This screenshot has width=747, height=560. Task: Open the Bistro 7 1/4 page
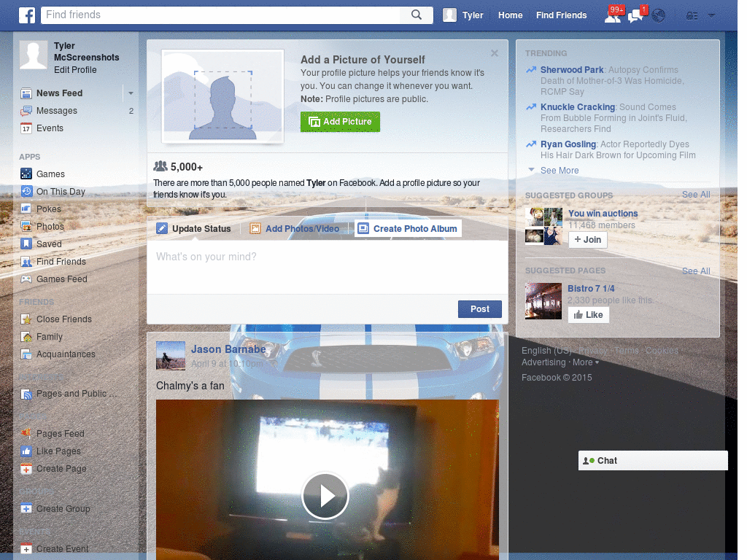pos(591,289)
